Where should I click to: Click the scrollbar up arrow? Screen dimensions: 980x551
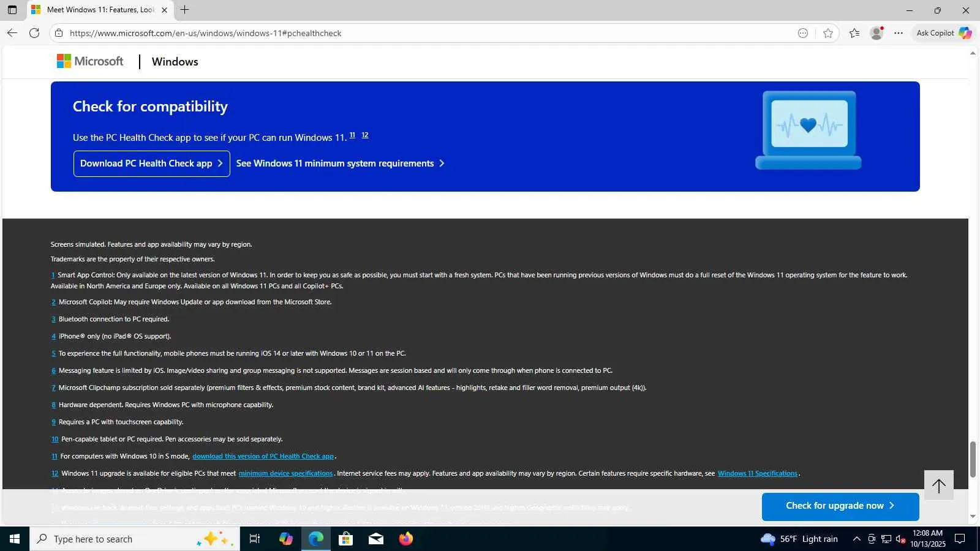coord(973,53)
